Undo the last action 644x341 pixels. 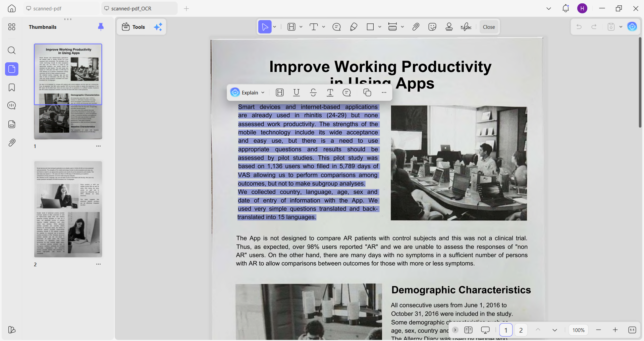[579, 27]
